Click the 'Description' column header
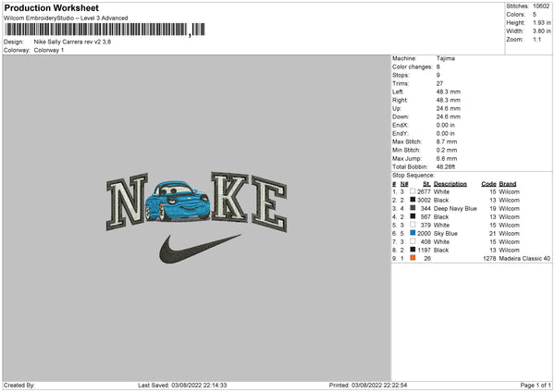555x392 pixels. 450,184
